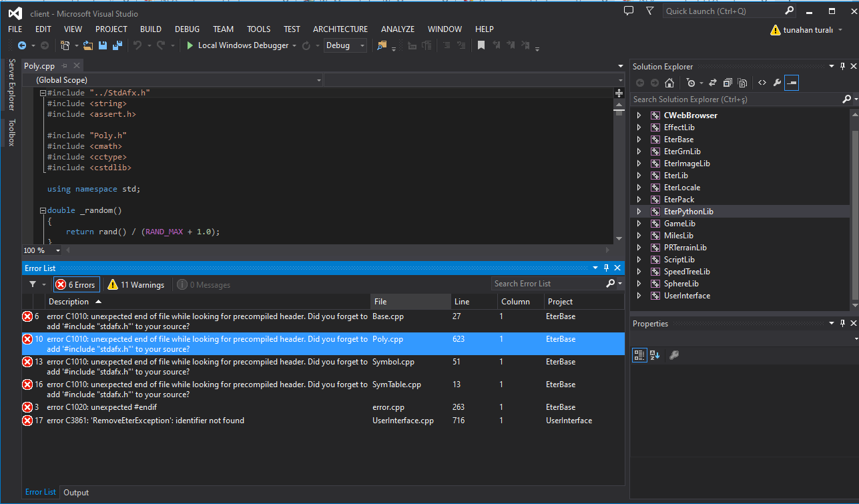
Task: Toggle auto-hide pin on Properties panel
Action: click(x=842, y=323)
